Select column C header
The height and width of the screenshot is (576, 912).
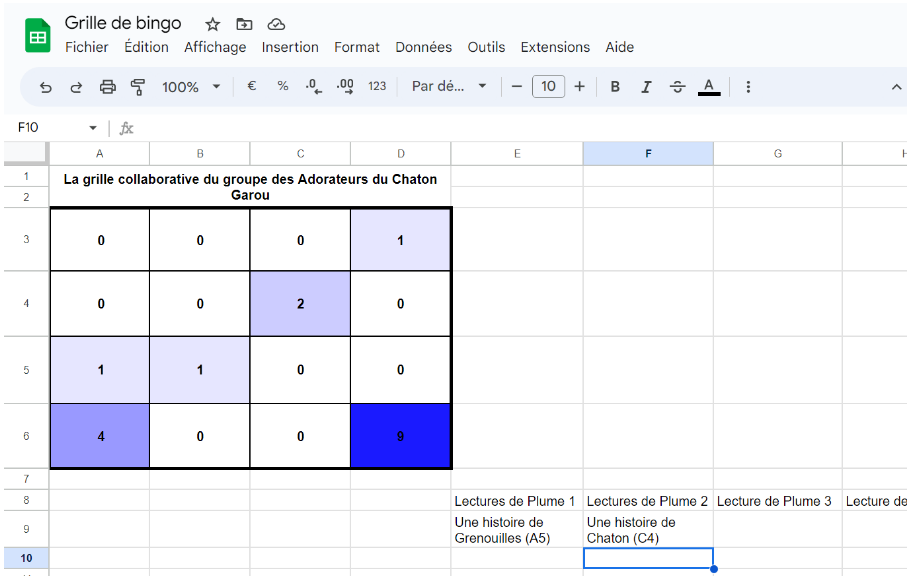pyautogui.click(x=300, y=154)
